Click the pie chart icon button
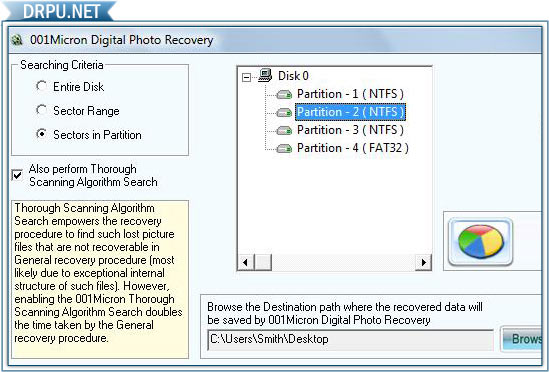 480,242
